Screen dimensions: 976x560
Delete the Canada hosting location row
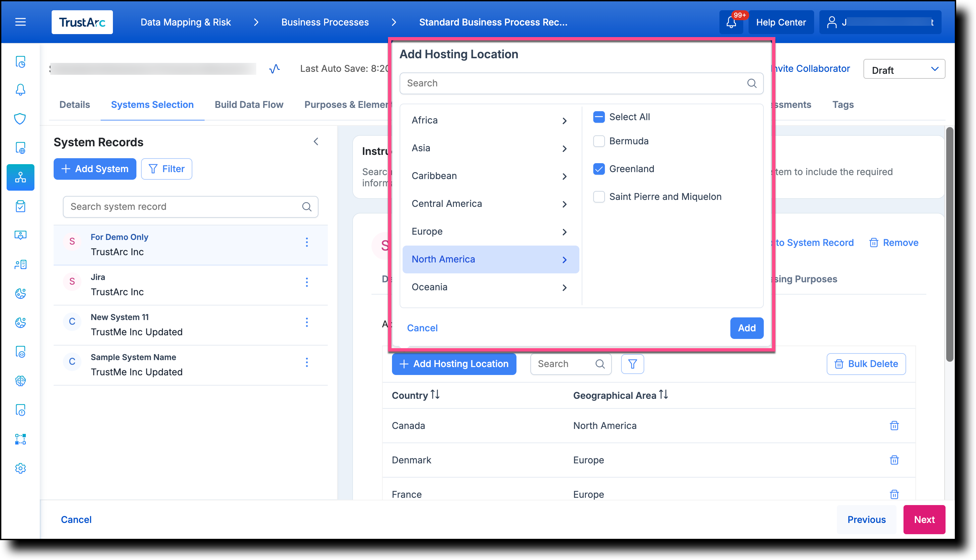tap(894, 425)
